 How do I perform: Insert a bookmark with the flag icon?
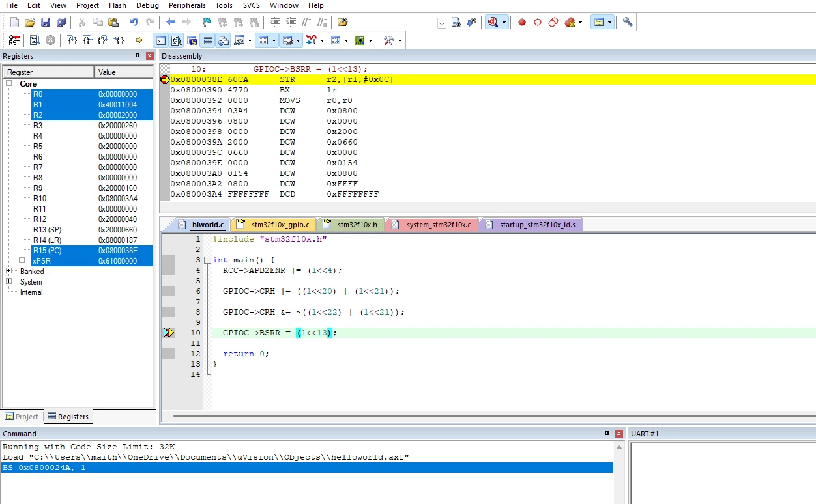coord(207,22)
